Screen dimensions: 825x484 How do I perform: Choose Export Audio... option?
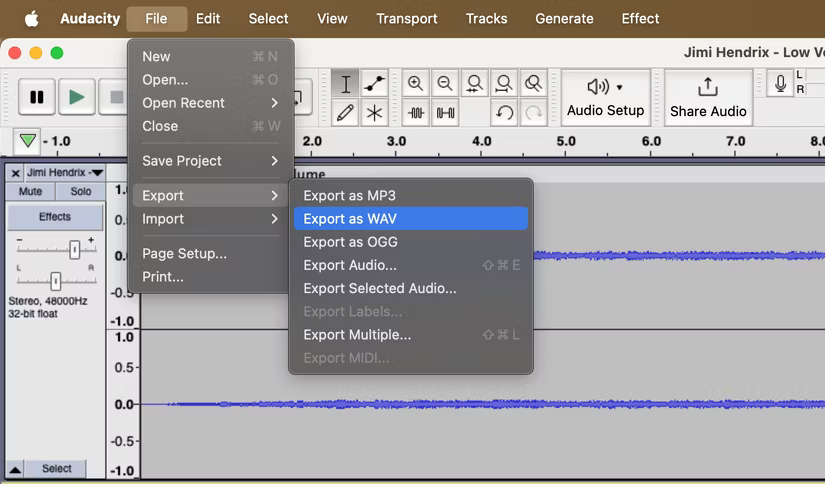(411, 265)
